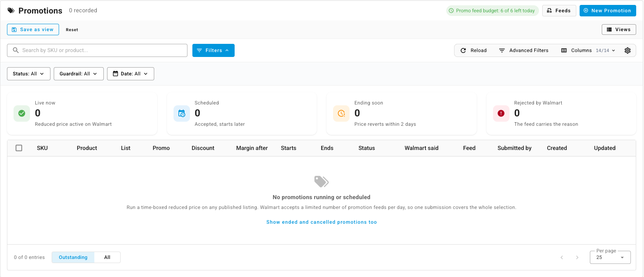The width and height of the screenshot is (644, 277).
Task: Click the '0 recorded' text
Action: 83,11
